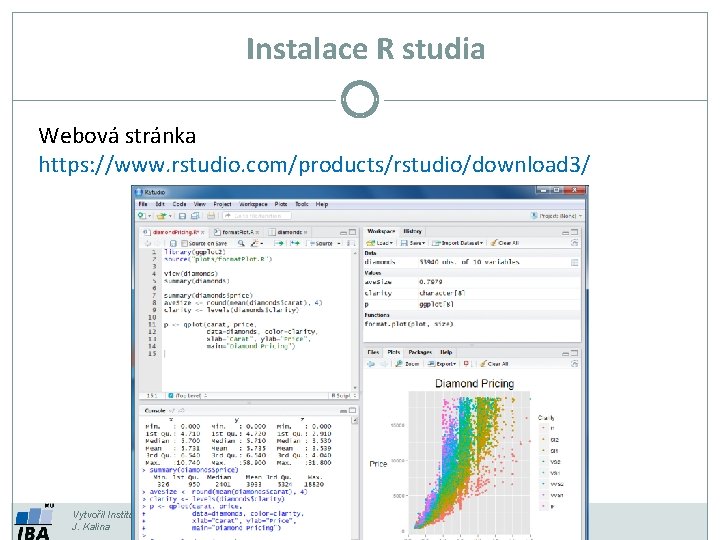
Task: Open the Plots menu in menu bar
Action: tap(281, 204)
